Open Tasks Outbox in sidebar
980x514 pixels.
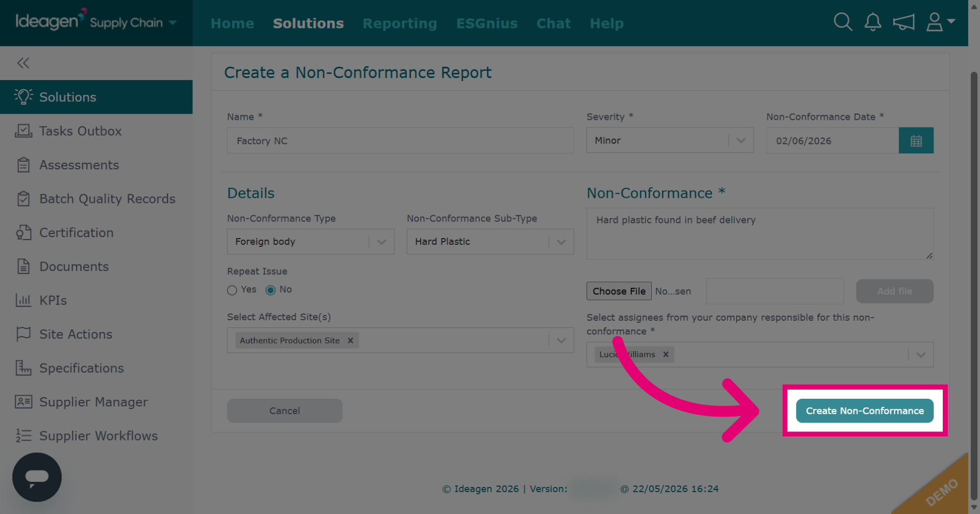[96, 131]
